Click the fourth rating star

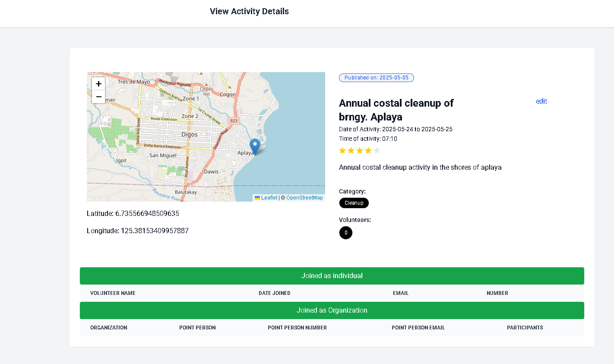(x=368, y=151)
